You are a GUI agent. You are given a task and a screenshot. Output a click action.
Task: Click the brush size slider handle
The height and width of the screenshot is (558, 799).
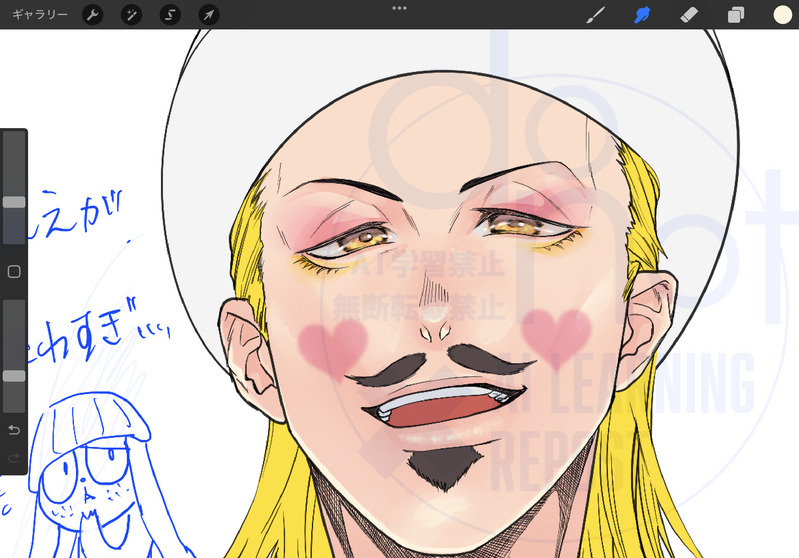(x=14, y=202)
